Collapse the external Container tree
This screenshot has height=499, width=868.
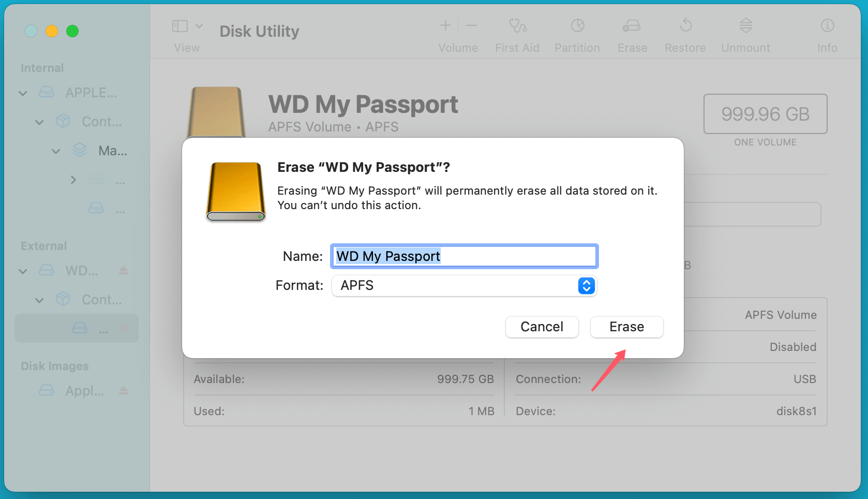pyautogui.click(x=39, y=300)
